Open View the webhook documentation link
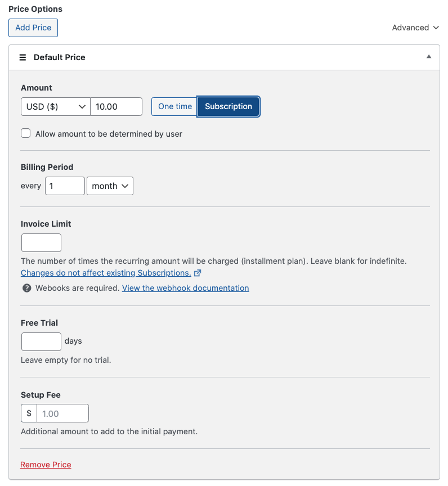448x486 pixels. pyautogui.click(x=185, y=288)
